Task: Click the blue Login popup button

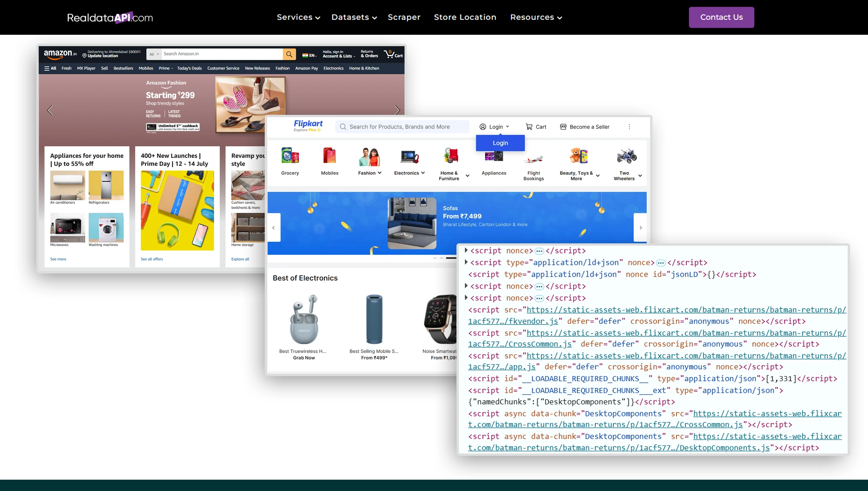Action: [500, 143]
